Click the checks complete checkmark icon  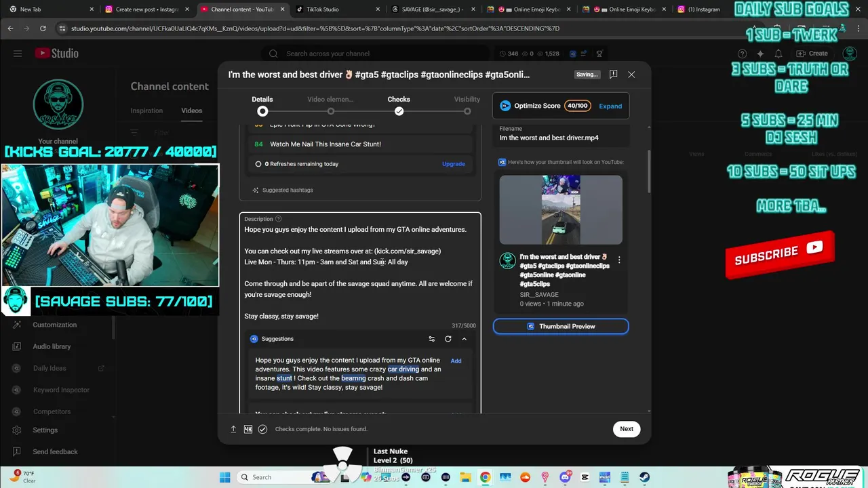coord(262,429)
